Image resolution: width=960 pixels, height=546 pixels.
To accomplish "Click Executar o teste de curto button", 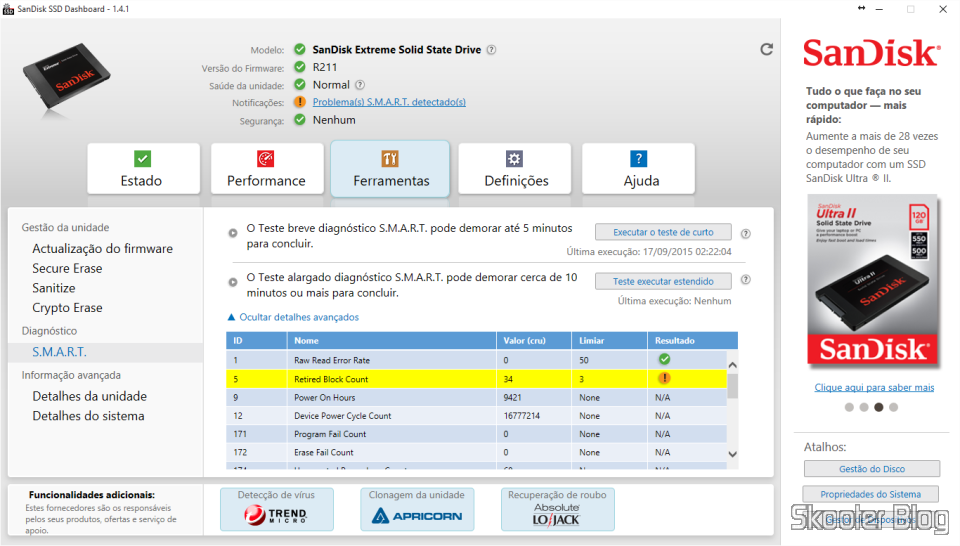I will (x=663, y=232).
